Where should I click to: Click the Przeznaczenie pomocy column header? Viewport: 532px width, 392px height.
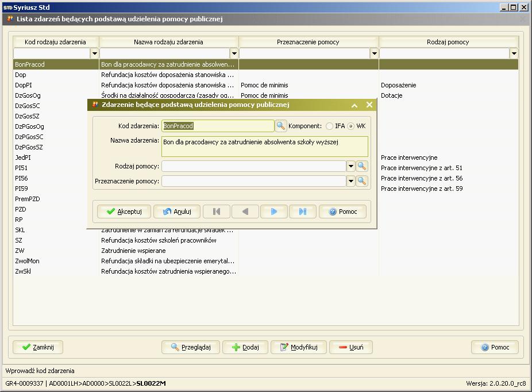308,42
